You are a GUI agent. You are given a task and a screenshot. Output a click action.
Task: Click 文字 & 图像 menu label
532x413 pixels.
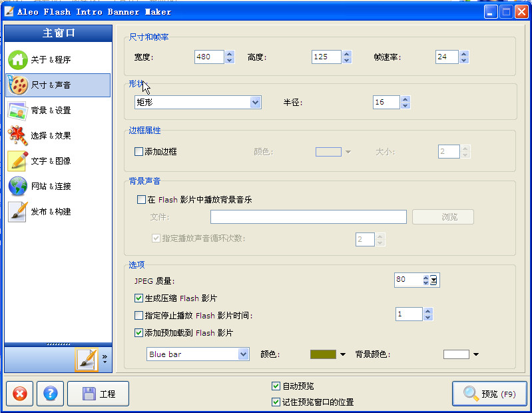[x=51, y=161]
